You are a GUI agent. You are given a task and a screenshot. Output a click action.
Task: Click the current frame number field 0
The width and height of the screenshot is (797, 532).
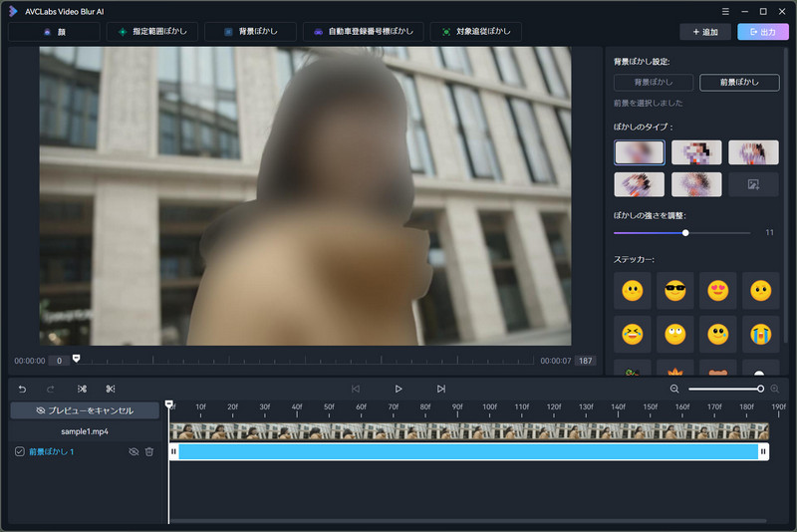pos(59,361)
